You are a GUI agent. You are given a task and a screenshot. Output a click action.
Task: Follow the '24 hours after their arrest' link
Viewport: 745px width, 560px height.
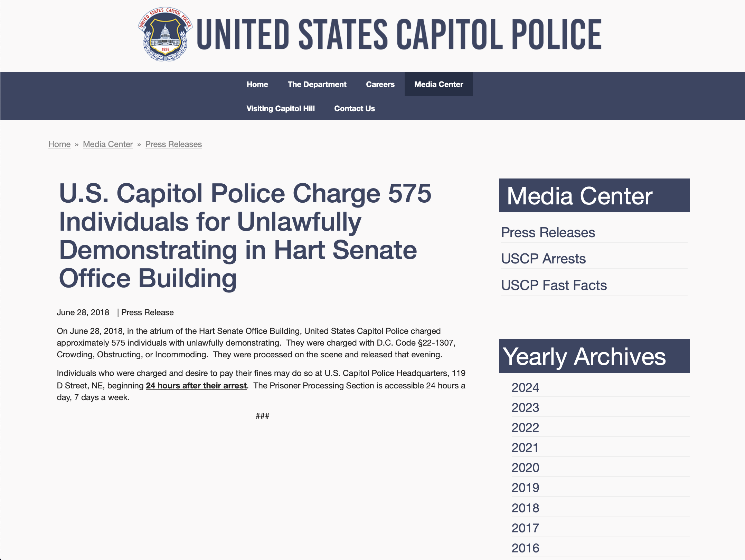196,385
